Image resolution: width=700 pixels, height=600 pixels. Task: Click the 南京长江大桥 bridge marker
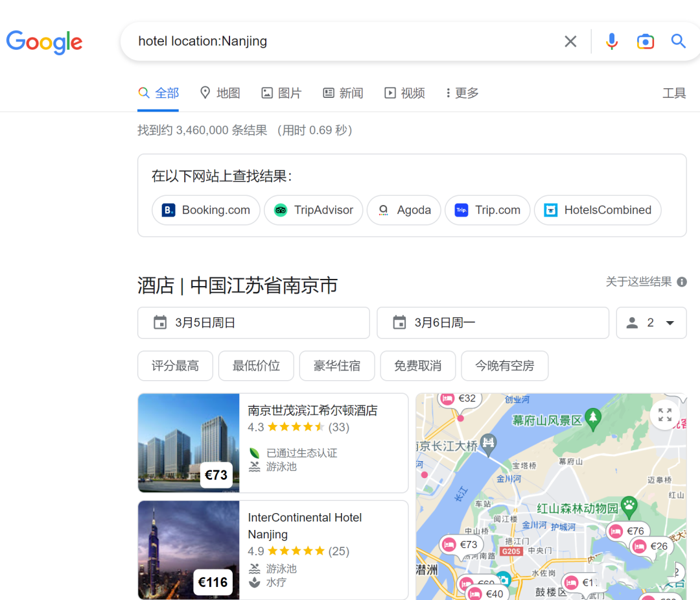pos(489,444)
